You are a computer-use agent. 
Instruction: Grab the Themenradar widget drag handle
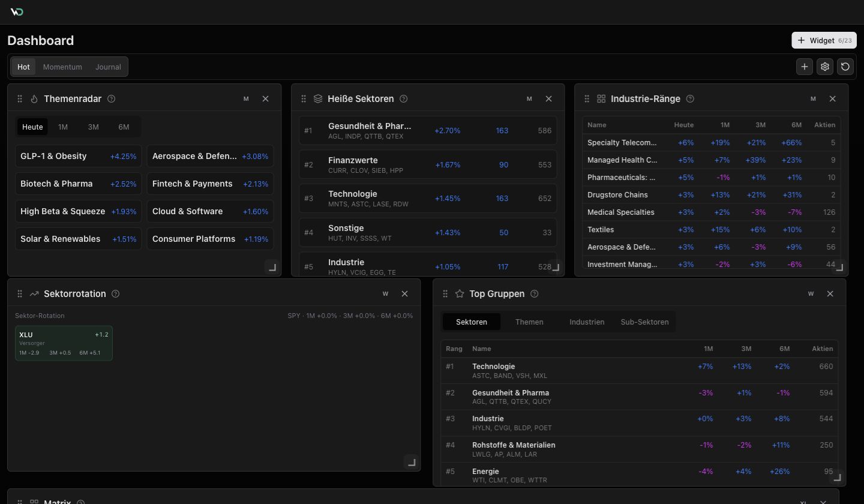coord(20,98)
